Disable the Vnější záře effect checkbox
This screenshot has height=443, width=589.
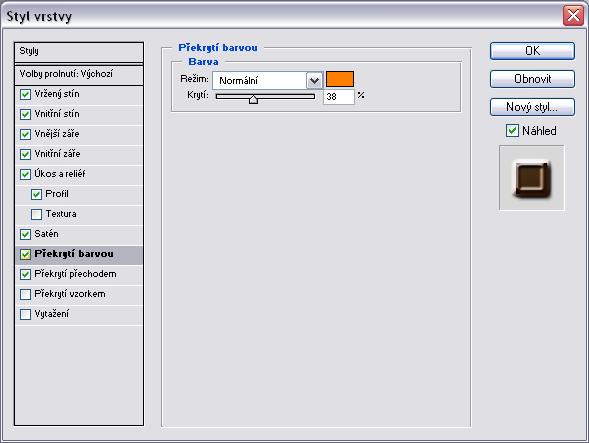[25, 134]
